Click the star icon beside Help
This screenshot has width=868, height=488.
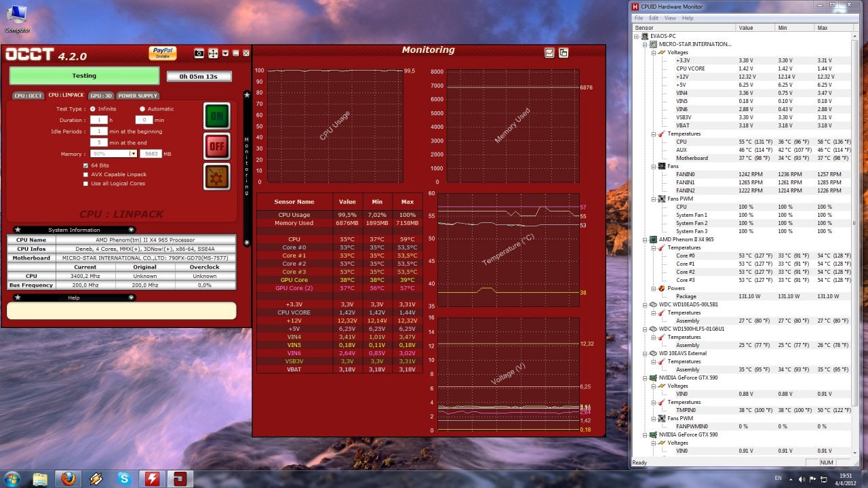(x=18, y=298)
